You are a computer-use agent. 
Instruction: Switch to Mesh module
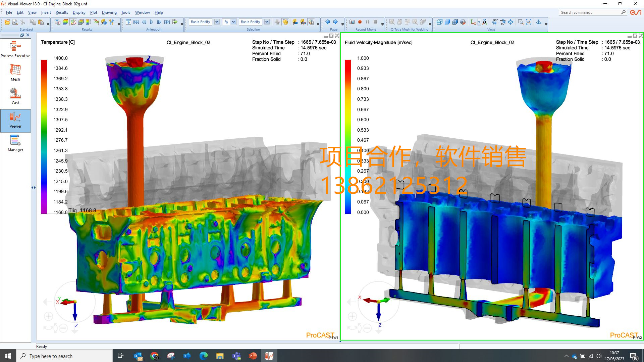click(15, 73)
